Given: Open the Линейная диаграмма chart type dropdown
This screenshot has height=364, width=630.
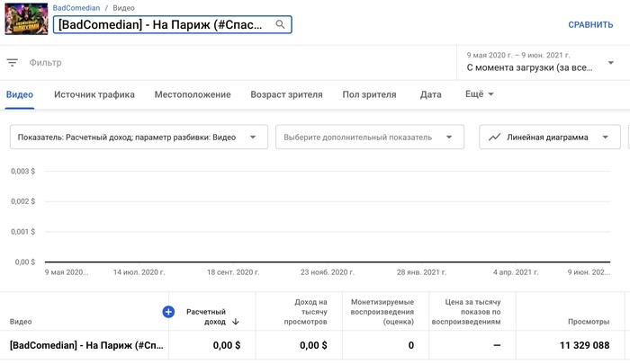Looking at the screenshot, I should tap(605, 138).
